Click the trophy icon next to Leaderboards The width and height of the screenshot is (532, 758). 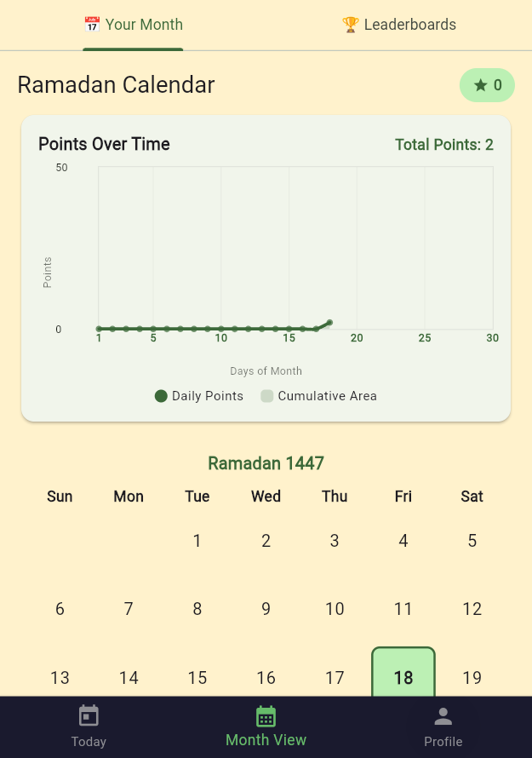pos(350,24)
